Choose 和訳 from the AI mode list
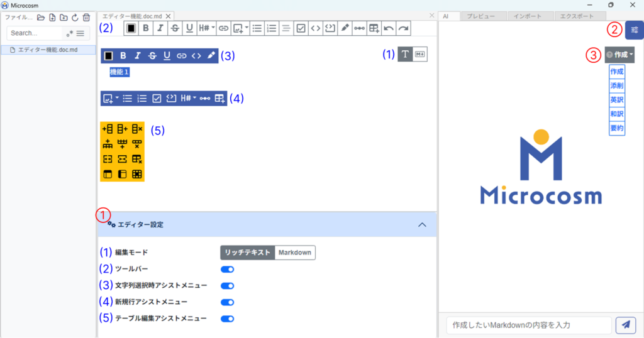Viewport: 644px width, 338px height. coord(617,114)
